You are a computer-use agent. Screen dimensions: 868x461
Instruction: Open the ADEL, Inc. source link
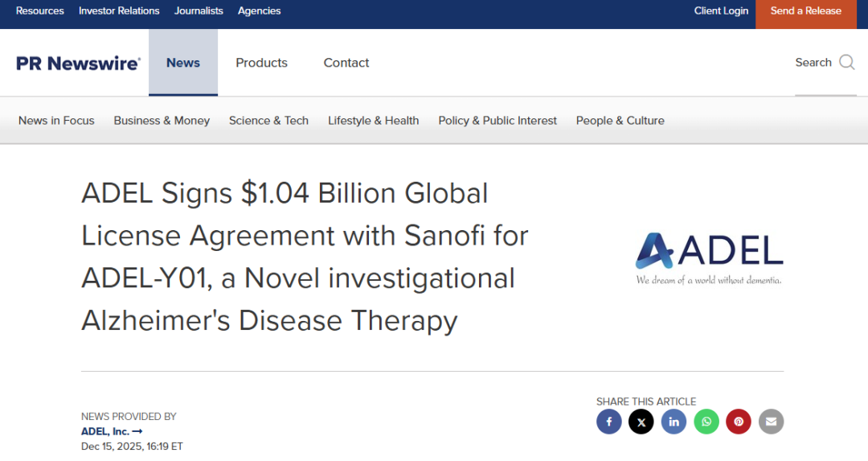(x=111, y=431)
